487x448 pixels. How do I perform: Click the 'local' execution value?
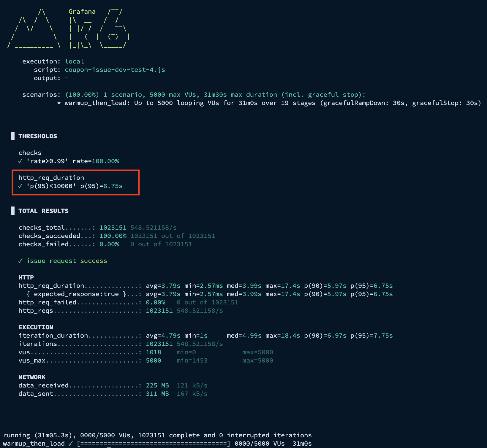coord(74,61)
